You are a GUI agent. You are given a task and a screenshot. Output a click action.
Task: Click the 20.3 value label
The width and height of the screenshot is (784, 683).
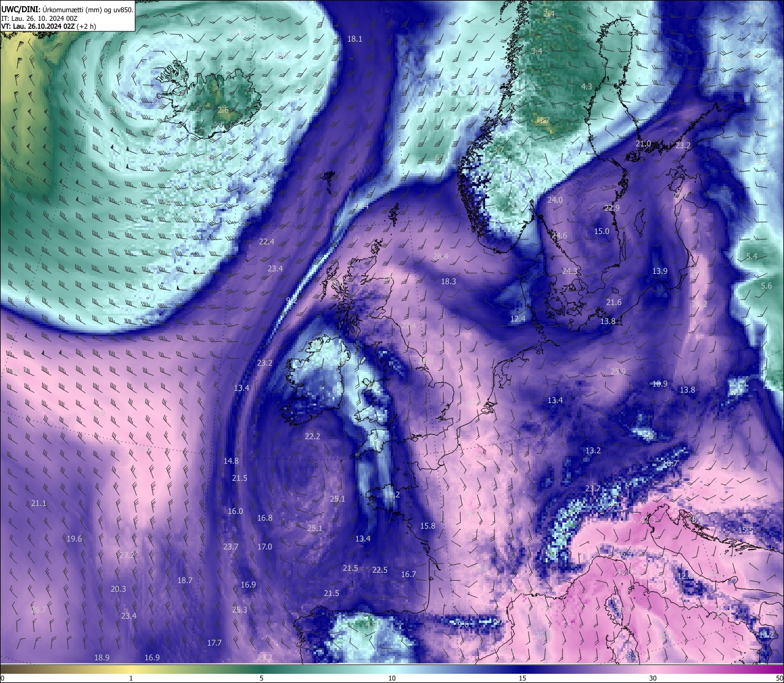tap(118, 589)
